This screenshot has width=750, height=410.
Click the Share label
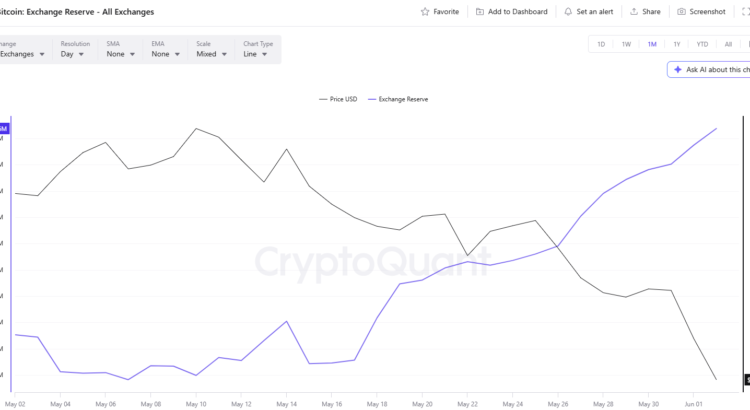pyautogui.click(x=651, y=11)
